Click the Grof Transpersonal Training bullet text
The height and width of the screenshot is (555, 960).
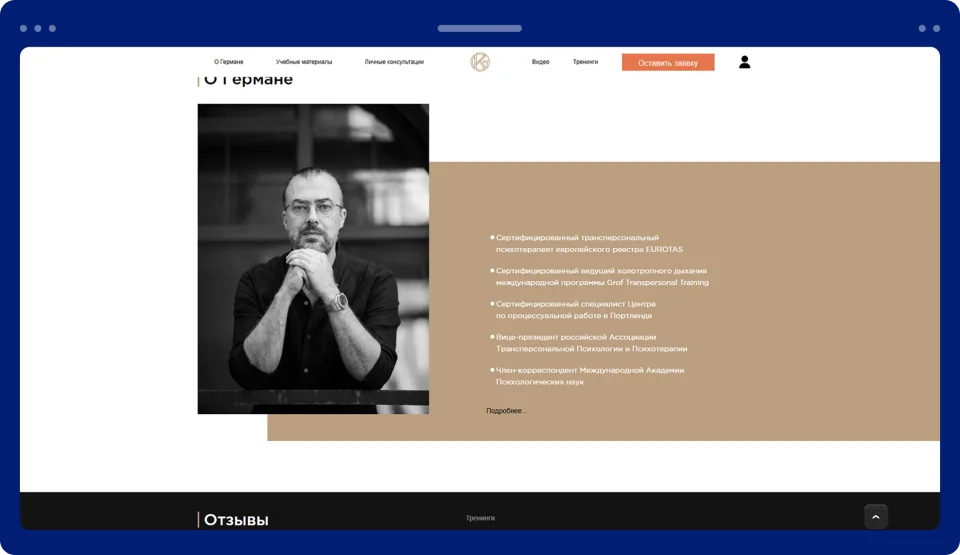point(602,276)
